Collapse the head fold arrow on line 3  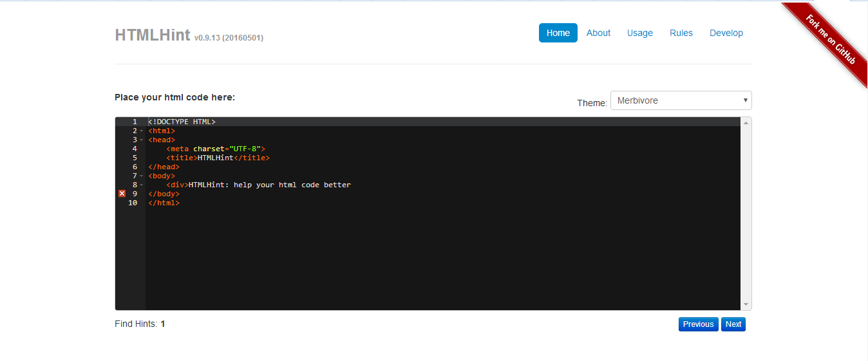(x=142, y=140)
